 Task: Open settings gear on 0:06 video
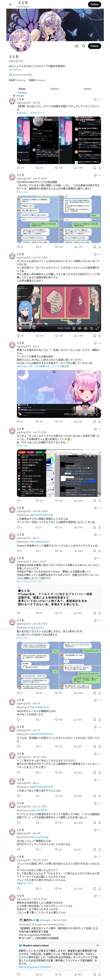pyautogui.click(x=86, y=328)
